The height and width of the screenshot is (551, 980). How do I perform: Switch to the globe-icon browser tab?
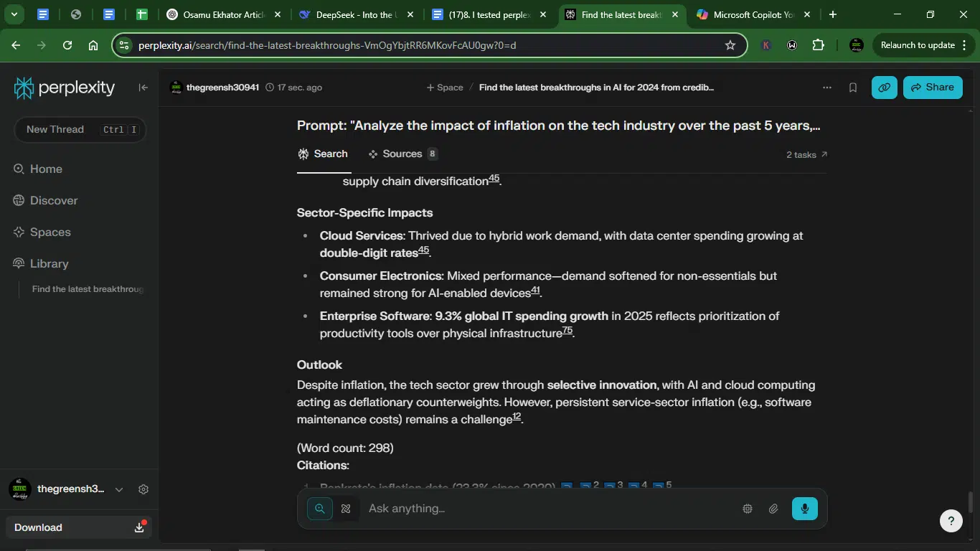pos(76,14)
